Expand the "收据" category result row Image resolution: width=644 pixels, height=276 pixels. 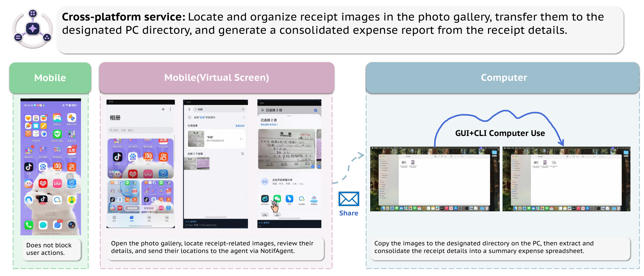pos(216,139)
